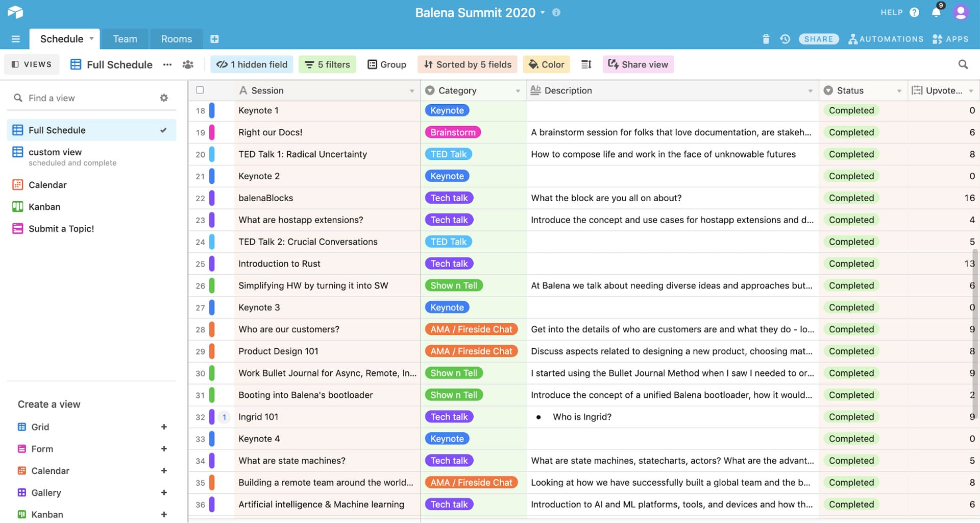Open the base trash
The height and width of the screenshot is (523, 980).
pos(765,39)
